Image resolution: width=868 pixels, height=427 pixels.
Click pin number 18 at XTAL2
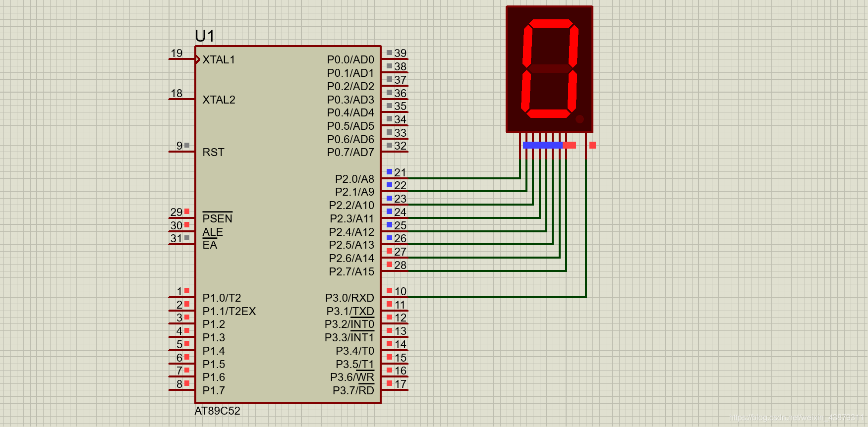click(x=176, y=93)
